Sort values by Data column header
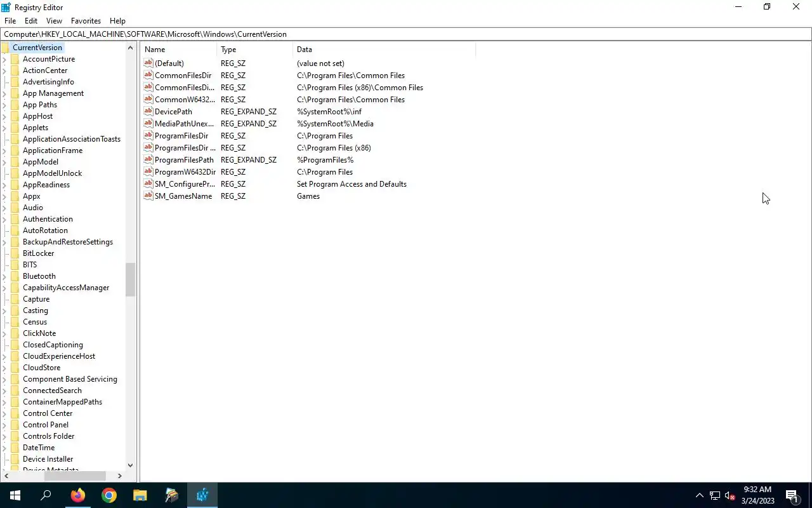The height and width of the screenshot is (508, 812). (x=384, y=50)
